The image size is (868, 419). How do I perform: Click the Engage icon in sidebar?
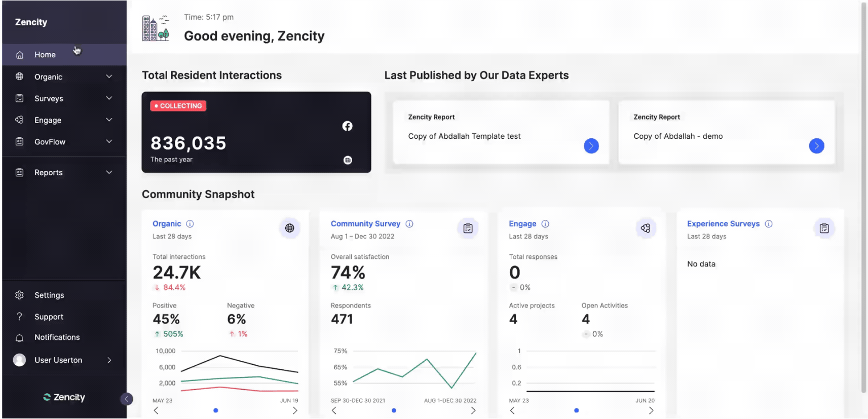click(x=19, y=120)
